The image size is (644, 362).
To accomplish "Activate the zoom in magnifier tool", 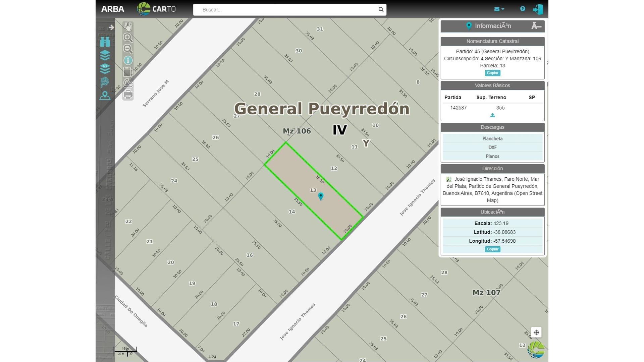I will (128, 38).
